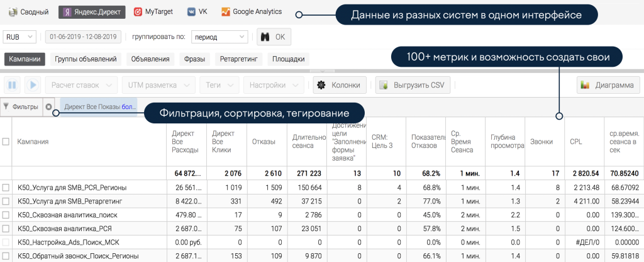Open the группировать по период dropdown
Image resolution: width=644 pixels, height=262 pixels.
tap(220, 37)
